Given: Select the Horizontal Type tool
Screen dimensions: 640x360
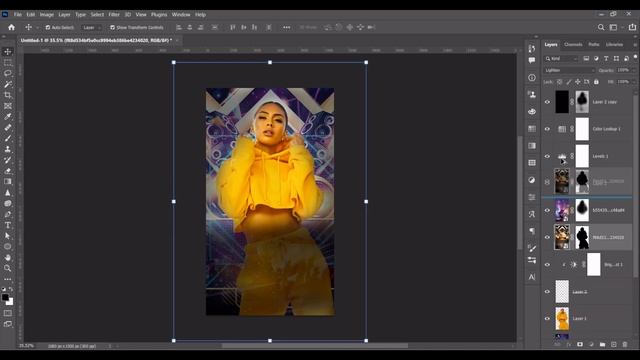Looking at the screenshot, I should pos(8,225).
